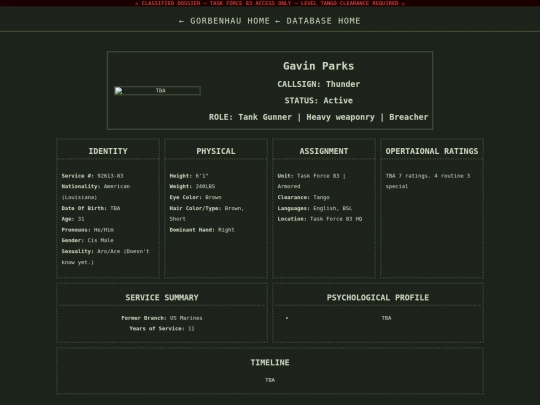The width and height of the screenshot is (540, 405).
Task: Click the Hair Color/Type entry
Action: [x=207, y=214]
